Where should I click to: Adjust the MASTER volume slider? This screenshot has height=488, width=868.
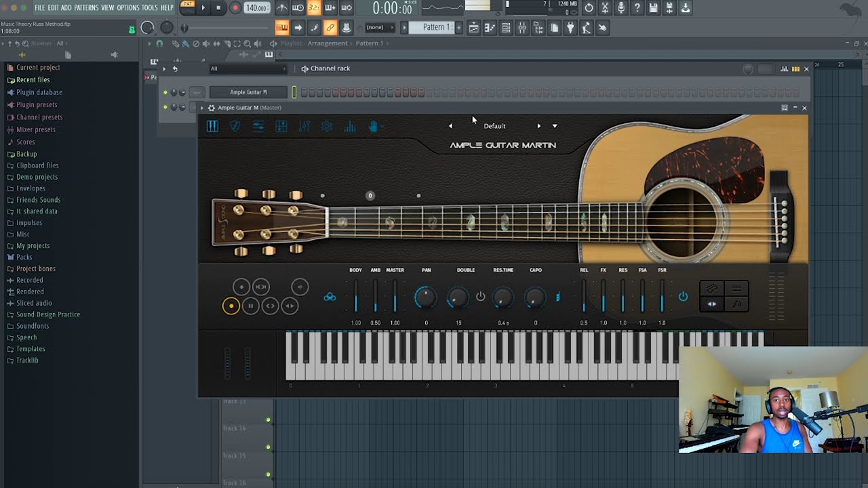coord(395,297)
